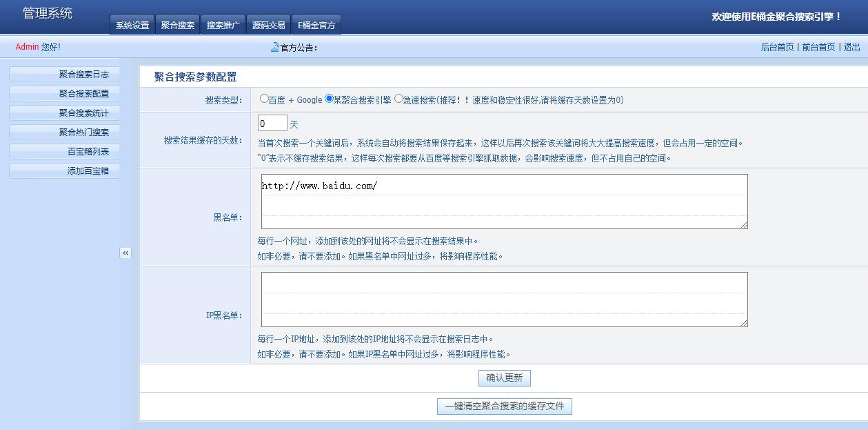This screenshot has width=868, height=430.
Task: Focus the cache days input field
Action: [x=272, y=124]
